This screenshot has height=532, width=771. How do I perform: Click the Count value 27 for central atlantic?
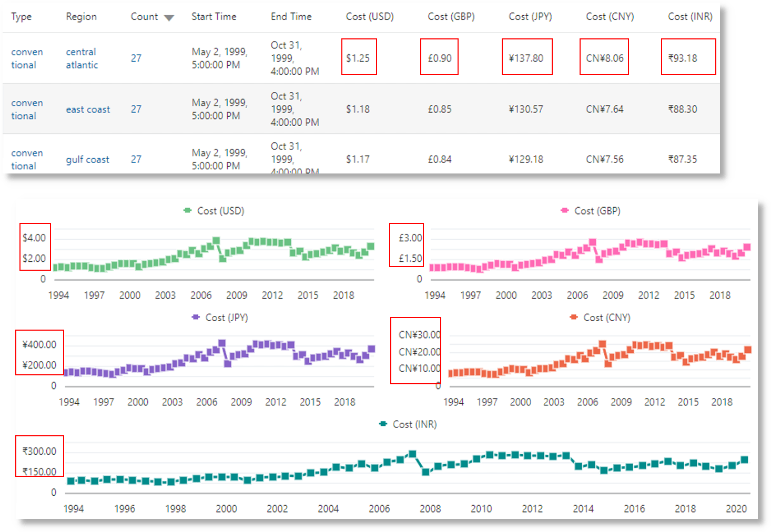(x=136, y=58)
